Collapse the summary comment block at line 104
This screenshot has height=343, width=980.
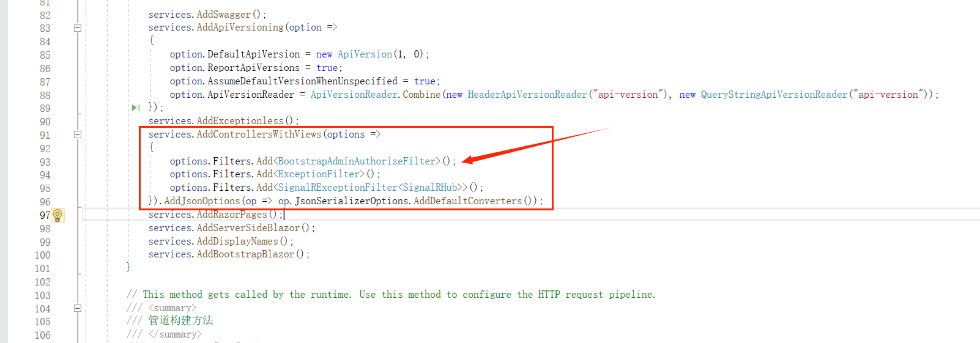coord(78,308)
